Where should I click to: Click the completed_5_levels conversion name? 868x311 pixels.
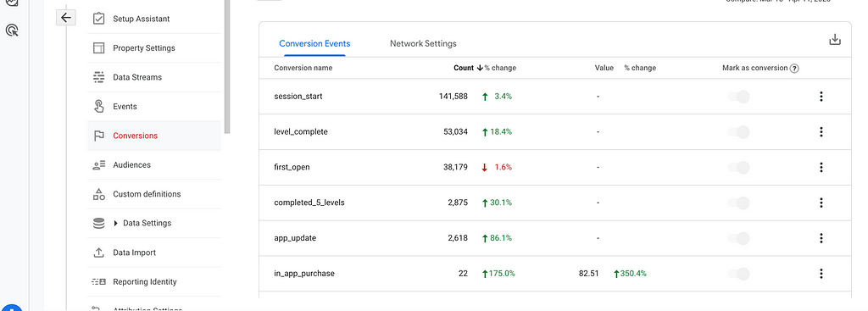pos(309,203)
